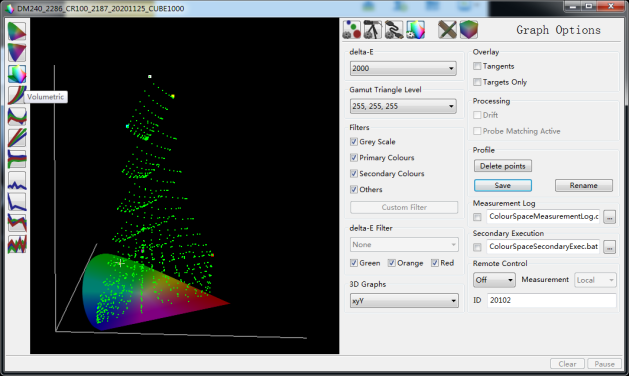Click the ID input field
Screen dimensions: 629x376
552,300
